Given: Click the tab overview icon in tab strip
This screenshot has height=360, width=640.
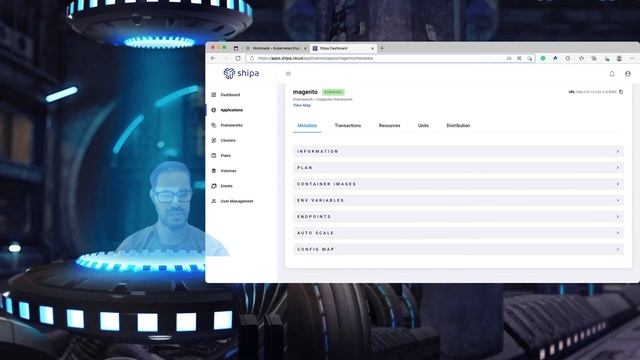Looking at the screenshot, I should (236, 48).
